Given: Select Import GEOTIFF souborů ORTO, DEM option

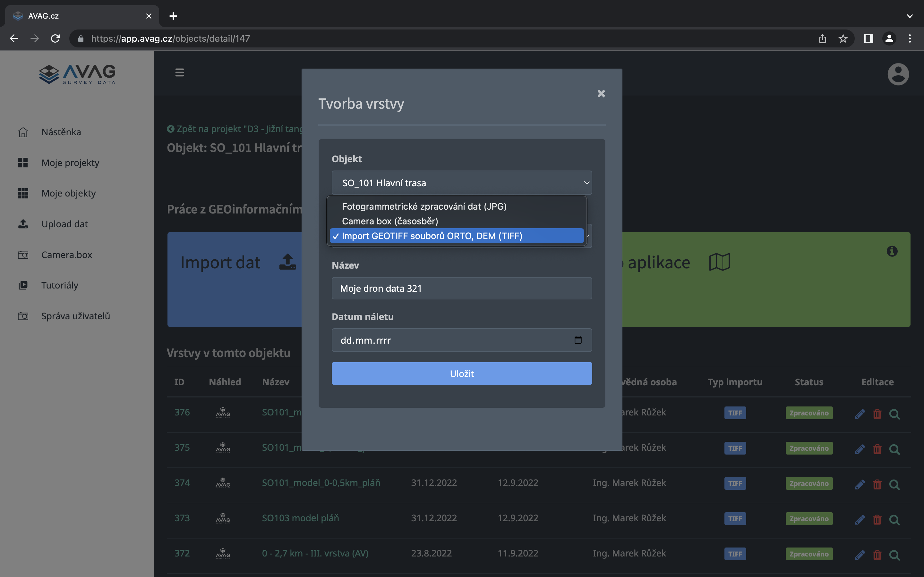Looking at the screenshot, I should pyautogui.click(x=432, y=236).
